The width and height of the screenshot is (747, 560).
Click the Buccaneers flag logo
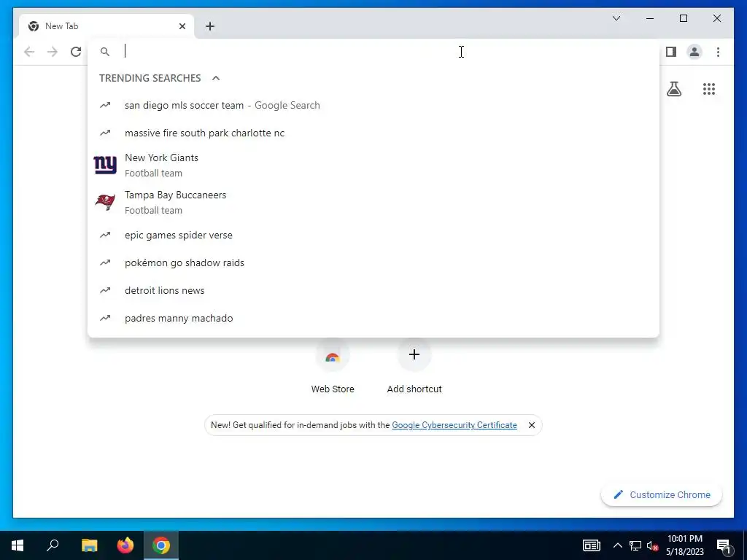(105, 202)
